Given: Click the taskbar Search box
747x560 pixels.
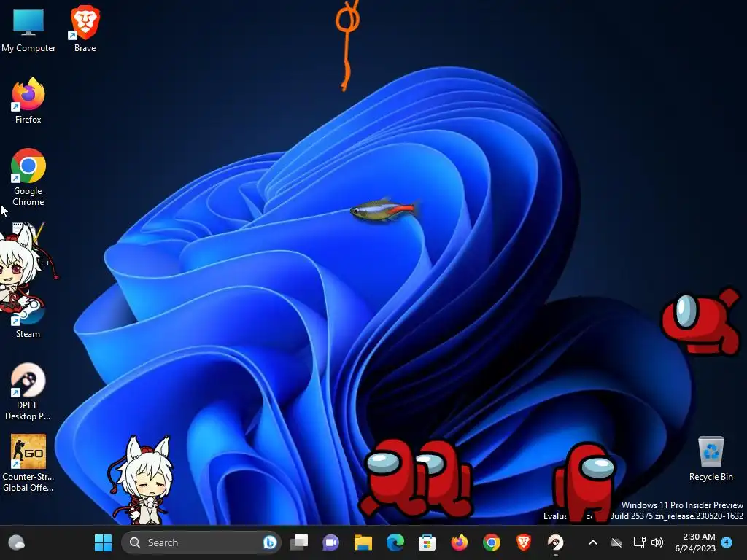Looking at the screenshot, I should (x=201, y=542).
